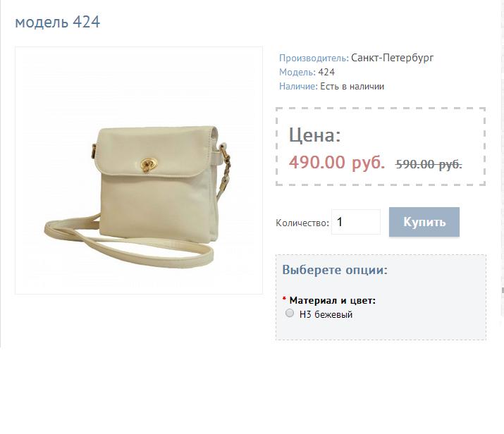Click the crossed-out 590.00 руб. price

click(429, 164)
